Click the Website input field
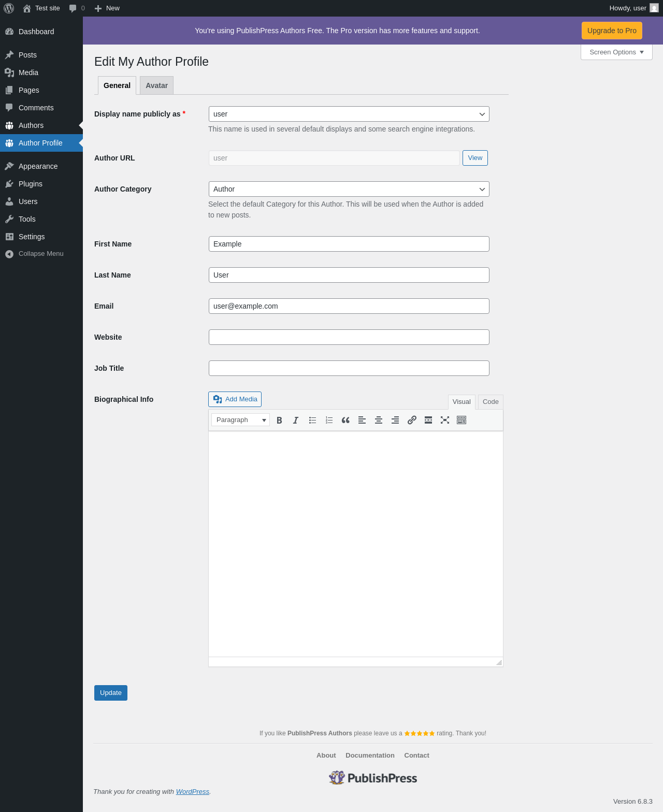The height and width of the screenshot is (812, 663). (349, 337)
